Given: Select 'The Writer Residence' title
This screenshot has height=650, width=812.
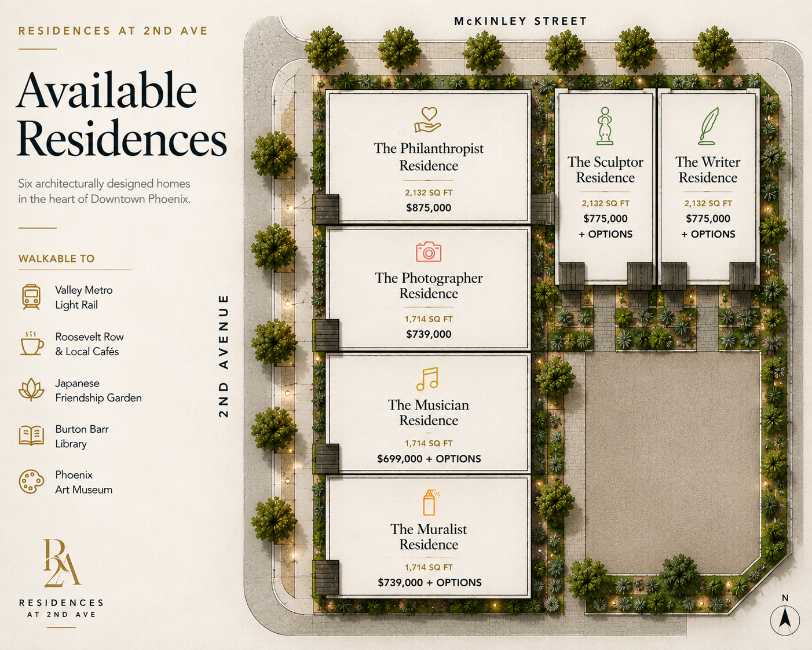Looking at the screenshot, I should (x=708, y=170).
